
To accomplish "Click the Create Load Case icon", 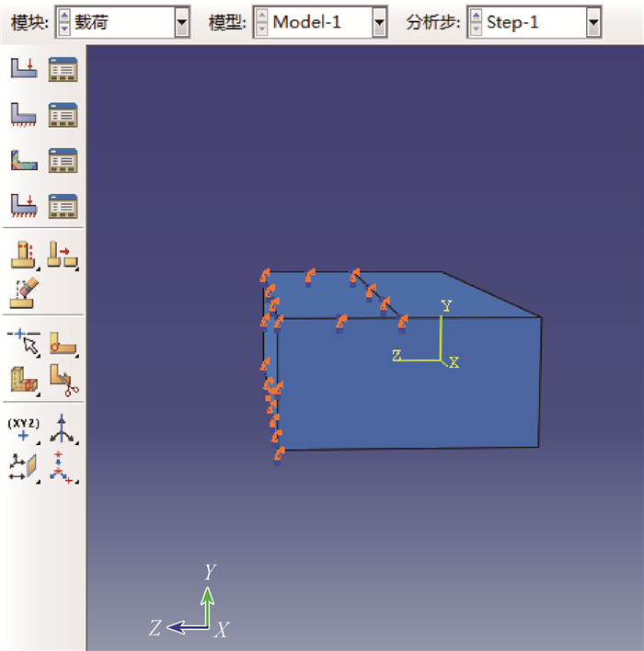I will pyautogui.click(x=23, y=205).
